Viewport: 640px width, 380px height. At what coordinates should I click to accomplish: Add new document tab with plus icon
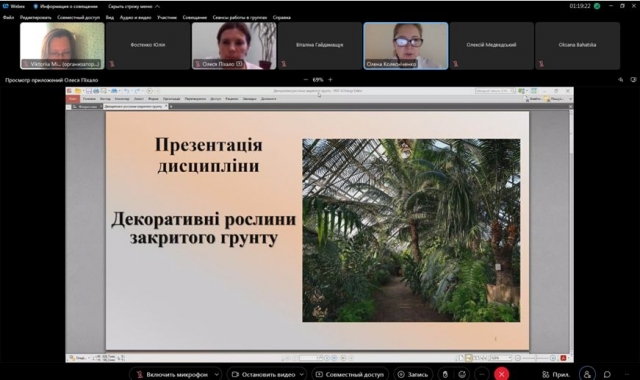click(171, 107)
